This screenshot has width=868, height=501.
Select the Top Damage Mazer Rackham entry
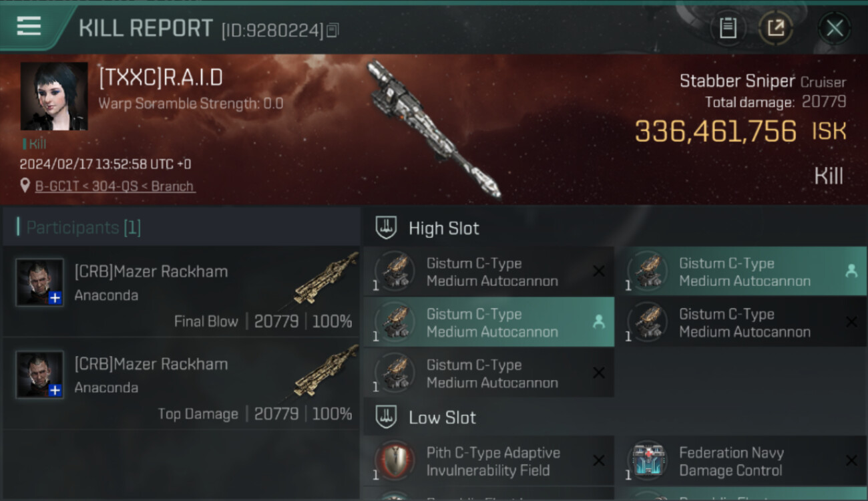[181, 383]
